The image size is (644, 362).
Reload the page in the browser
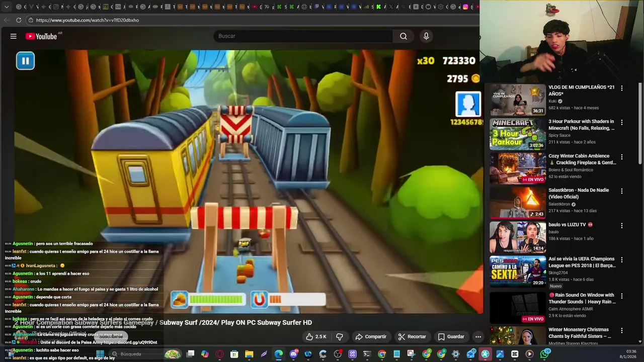(x=19, y=20)
